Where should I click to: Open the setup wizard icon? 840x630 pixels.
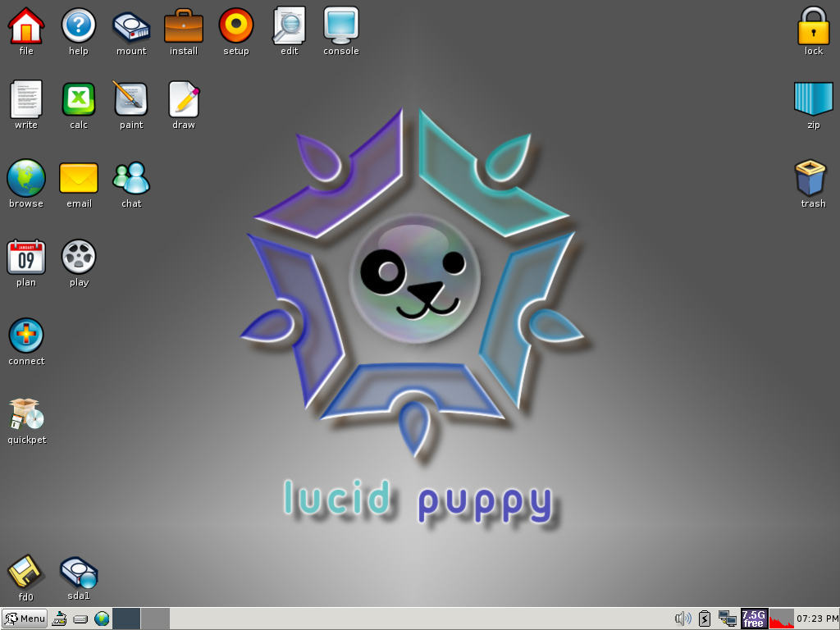click(235, 25)
